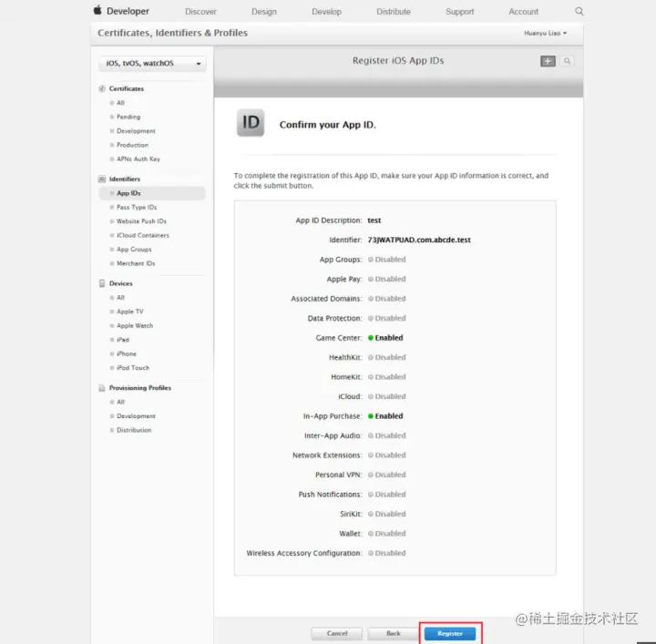Screen dimensions: 656x644
Task: Select Apple TV devices
Action: click(x=129, y=312)
